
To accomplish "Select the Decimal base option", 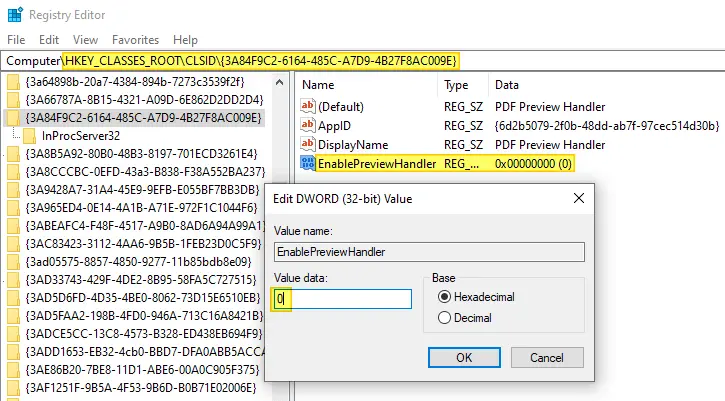I will [x=465, y=318].
